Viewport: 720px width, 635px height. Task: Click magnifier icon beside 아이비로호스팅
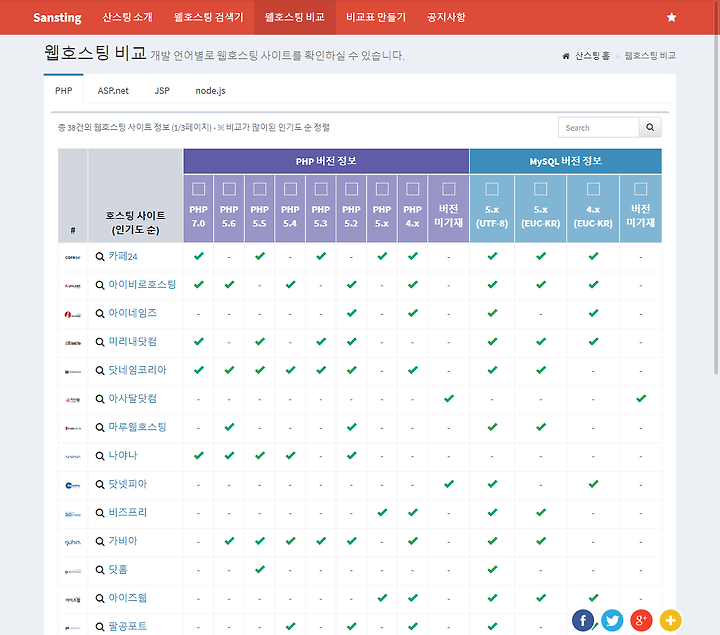point(100,285)
